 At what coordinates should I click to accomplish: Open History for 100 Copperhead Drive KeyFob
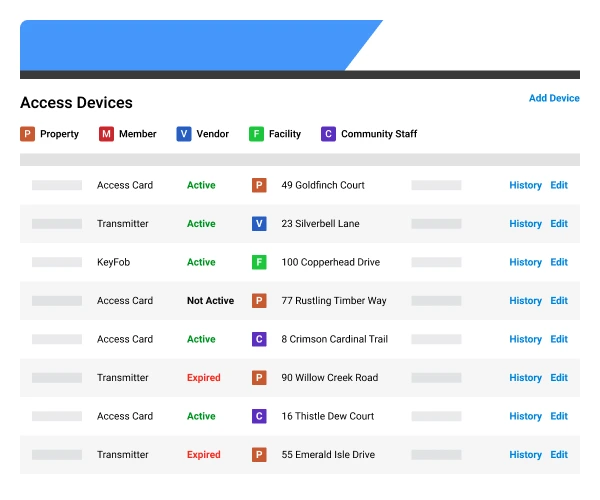click(x=525, y=262)
